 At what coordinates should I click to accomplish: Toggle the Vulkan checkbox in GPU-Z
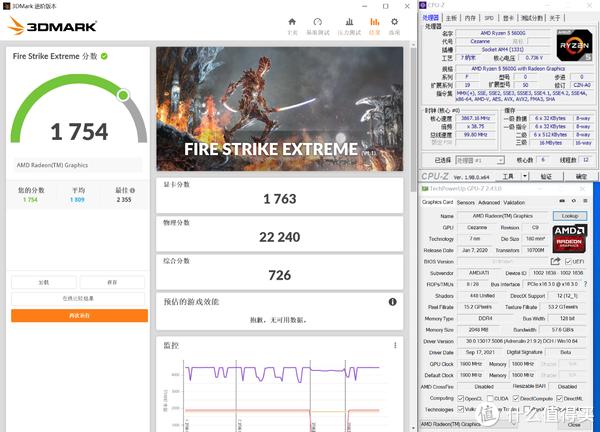pyautogui.click(x=461, y=409)
